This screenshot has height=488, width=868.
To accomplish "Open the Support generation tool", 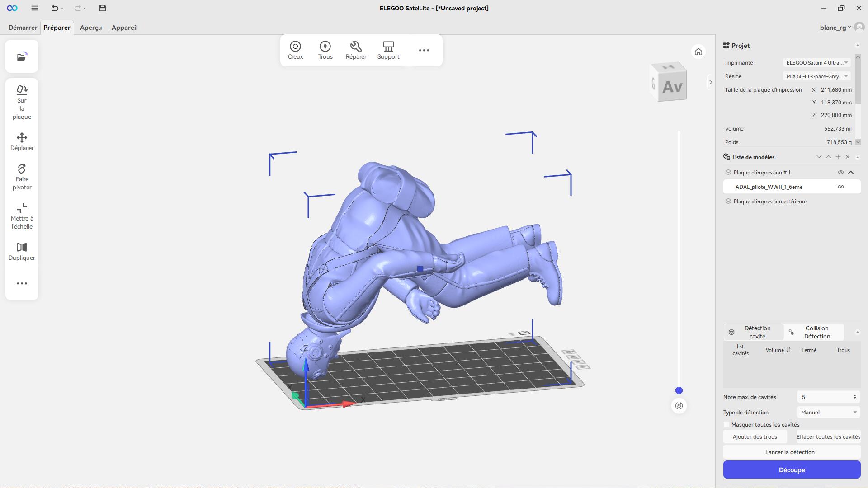I will click(x=388, y=50).
